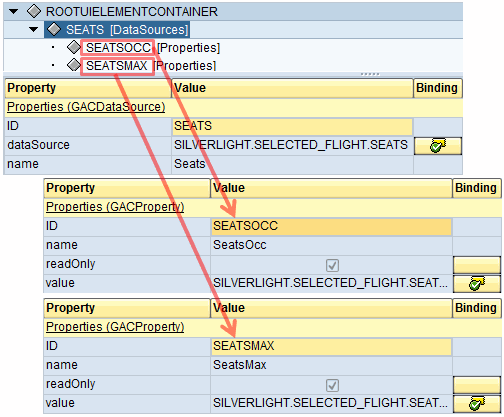The height and width of the screenshot is (417, 504).
Task: Select the SEATSMAX tree item
Action: [117, 66]
